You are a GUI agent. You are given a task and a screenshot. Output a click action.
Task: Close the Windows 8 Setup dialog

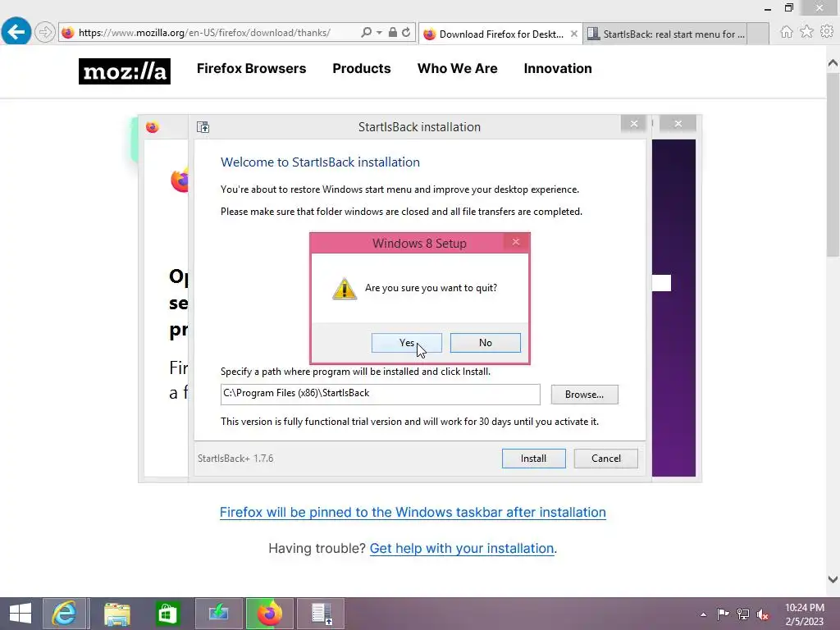[x=516, y=242]
